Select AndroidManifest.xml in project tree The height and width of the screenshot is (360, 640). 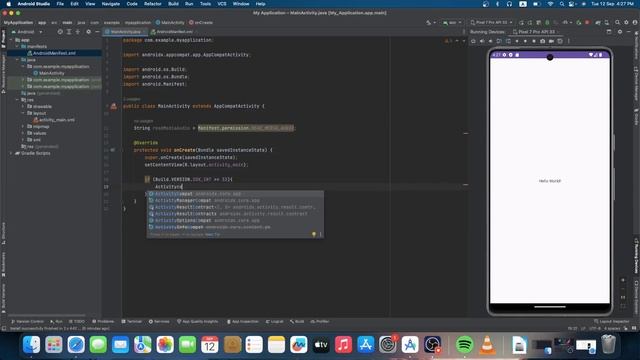[x=51, y=53]
